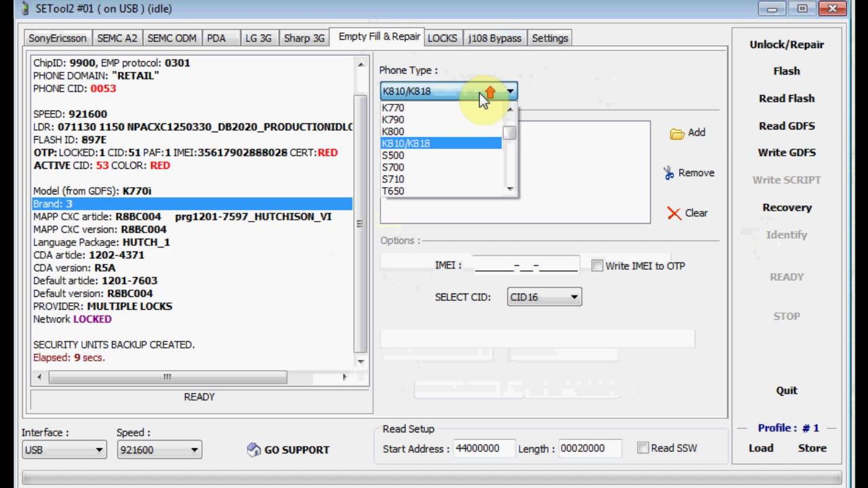Click the PROVIDER: MULTIPLE LOCKS line
868x488 pixels.
pos(102,306)
